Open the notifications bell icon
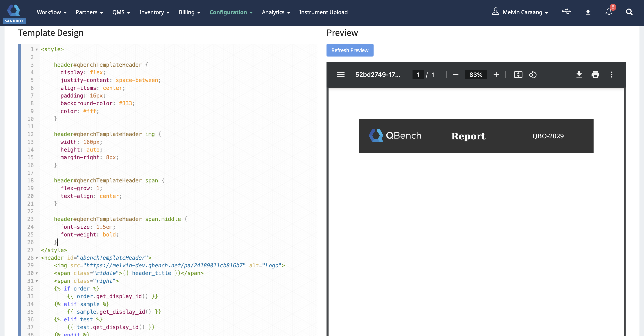The width and height of the screenshot is (644, 336). [609, 12]
